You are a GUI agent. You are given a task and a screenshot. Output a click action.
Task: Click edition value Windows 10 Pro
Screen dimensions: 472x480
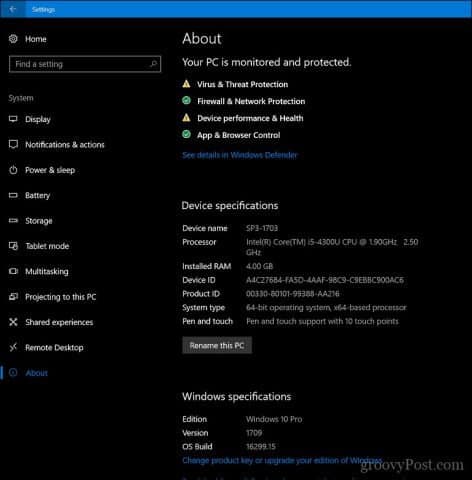point(274,419)
